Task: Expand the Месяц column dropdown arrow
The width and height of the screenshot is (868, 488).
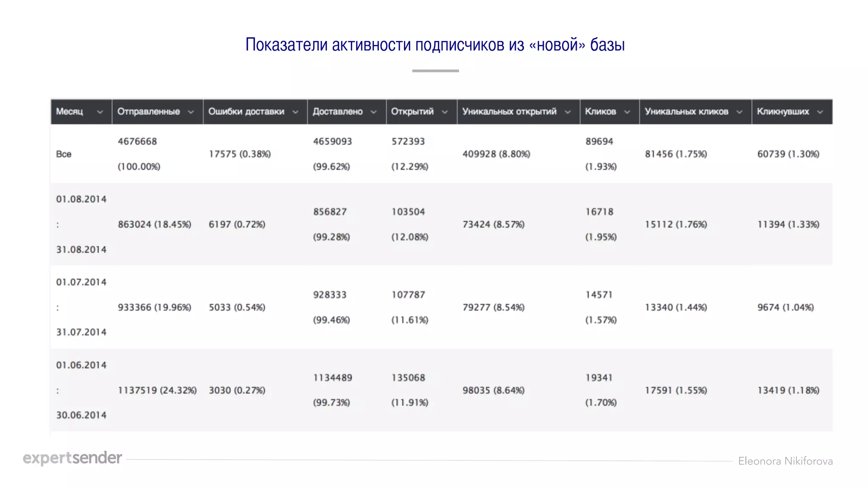Action: (x=100, y=112)
